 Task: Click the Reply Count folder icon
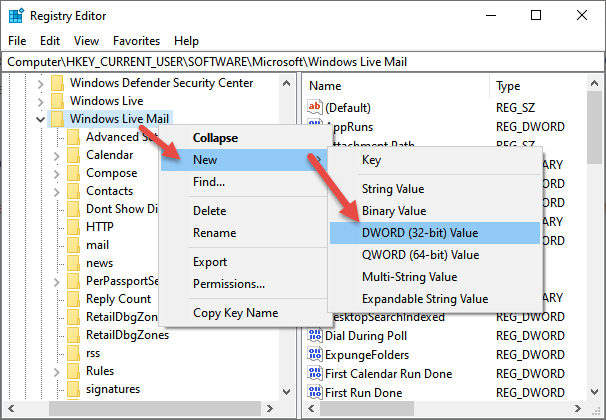click(x=73, y=299)
